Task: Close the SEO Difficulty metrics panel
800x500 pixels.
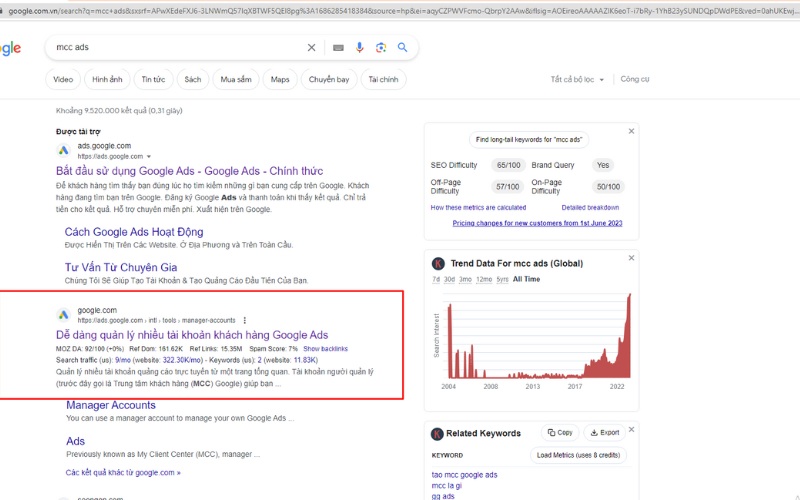Action: tap(631, 131)
